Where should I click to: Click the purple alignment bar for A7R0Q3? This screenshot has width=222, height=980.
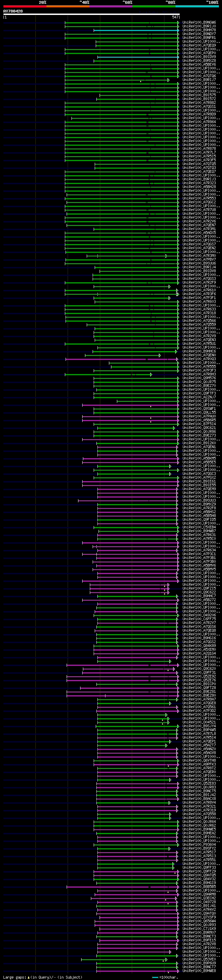122,359
